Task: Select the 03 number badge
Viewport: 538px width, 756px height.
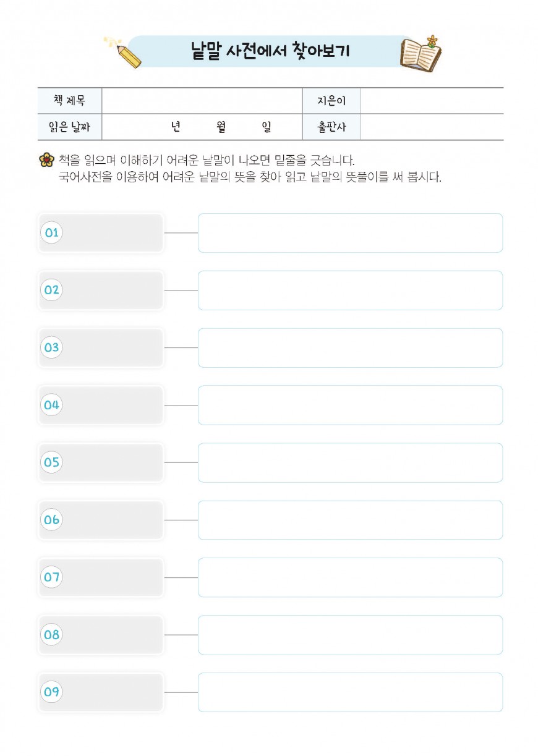Action: 51,347
